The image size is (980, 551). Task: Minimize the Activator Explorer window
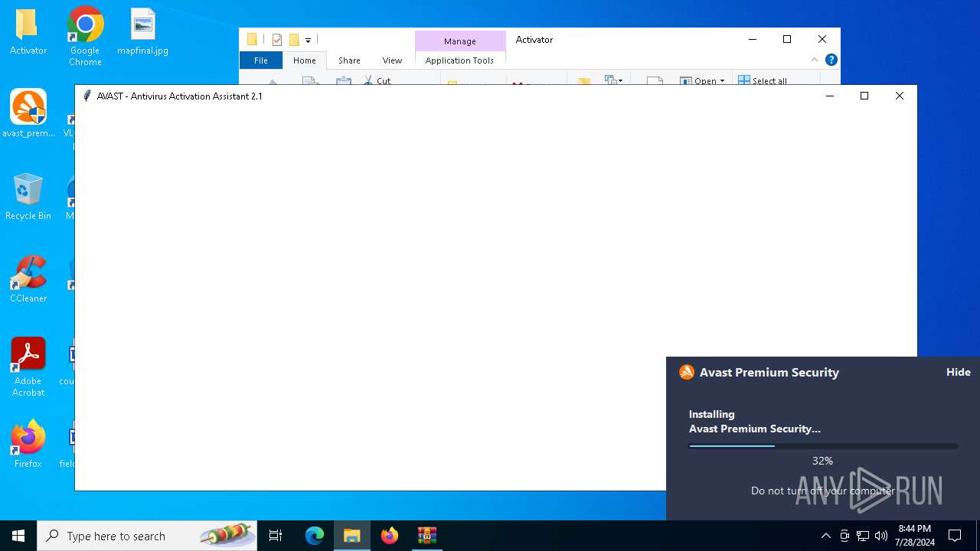(752, 39)
